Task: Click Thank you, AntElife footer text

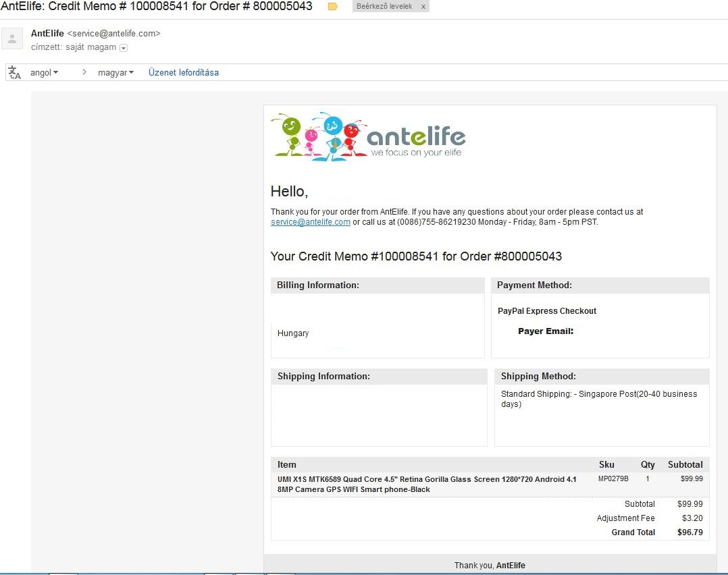Action: pyautogui.click(x=490, y=566)
